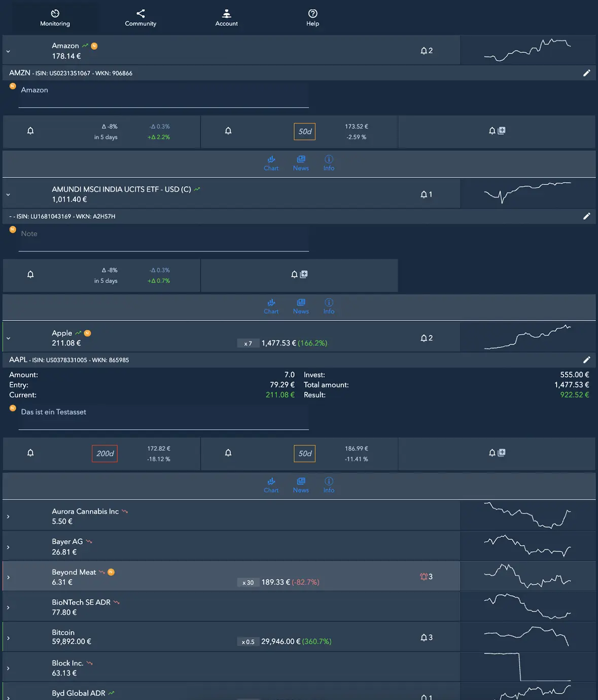Image resolution: width=598 pixels, height=700 pixels.
Task: Click the pencil edit icon for Amazon
Action: pos(586,73)
